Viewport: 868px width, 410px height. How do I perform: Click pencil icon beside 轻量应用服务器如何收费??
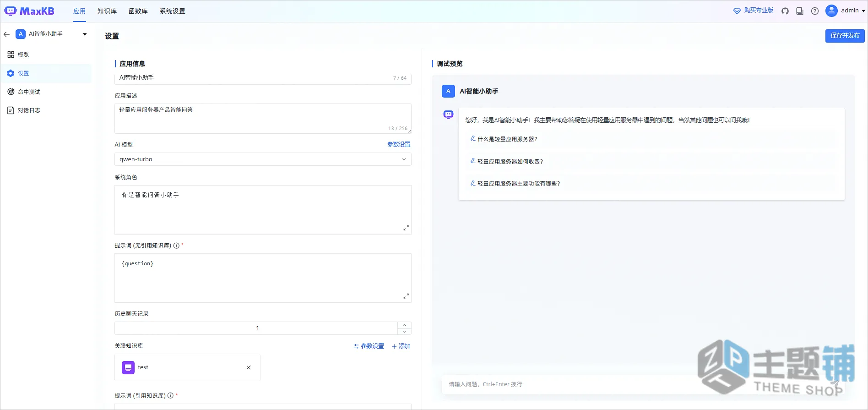coord(473,161)
